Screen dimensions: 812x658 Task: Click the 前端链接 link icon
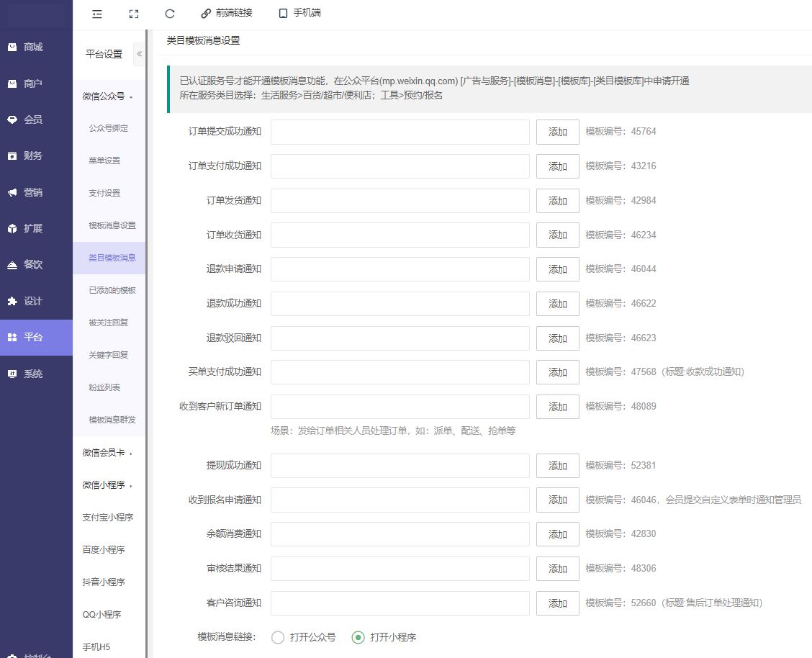207,13
